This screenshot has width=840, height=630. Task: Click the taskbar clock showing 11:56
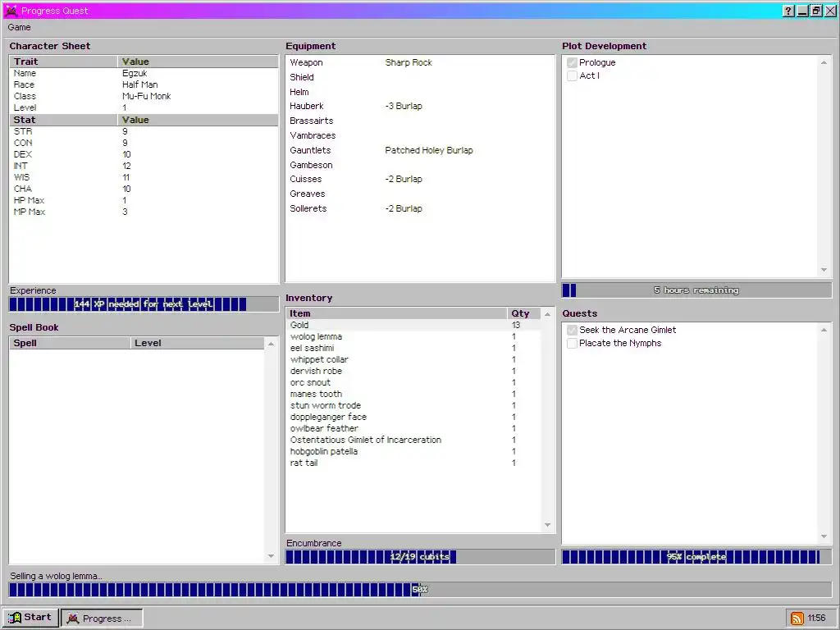(816, 619)
